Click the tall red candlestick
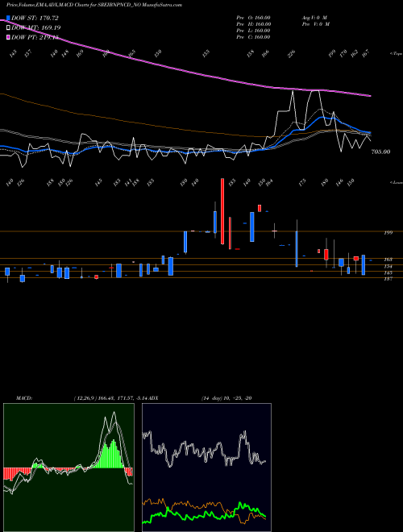 click(x=222, y=211)
